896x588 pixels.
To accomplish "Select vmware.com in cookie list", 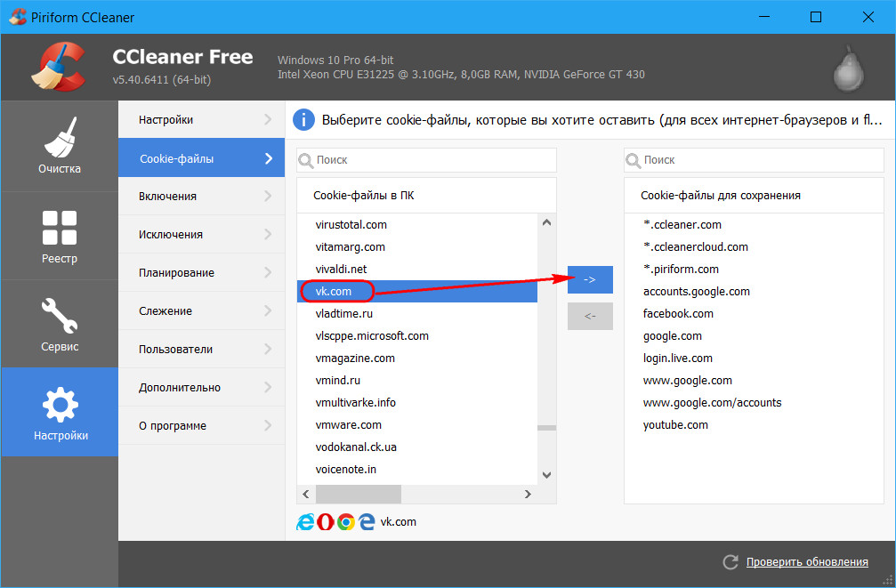I will click(417, 425).
